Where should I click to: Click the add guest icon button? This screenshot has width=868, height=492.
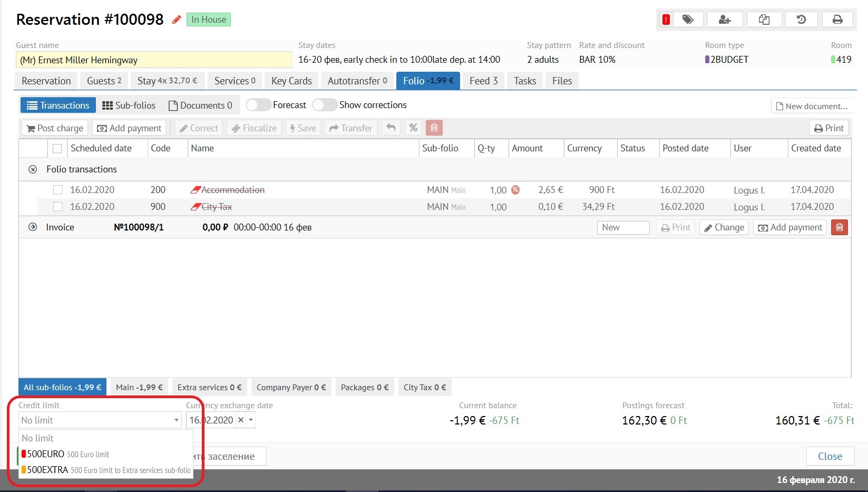click(725, 20)
